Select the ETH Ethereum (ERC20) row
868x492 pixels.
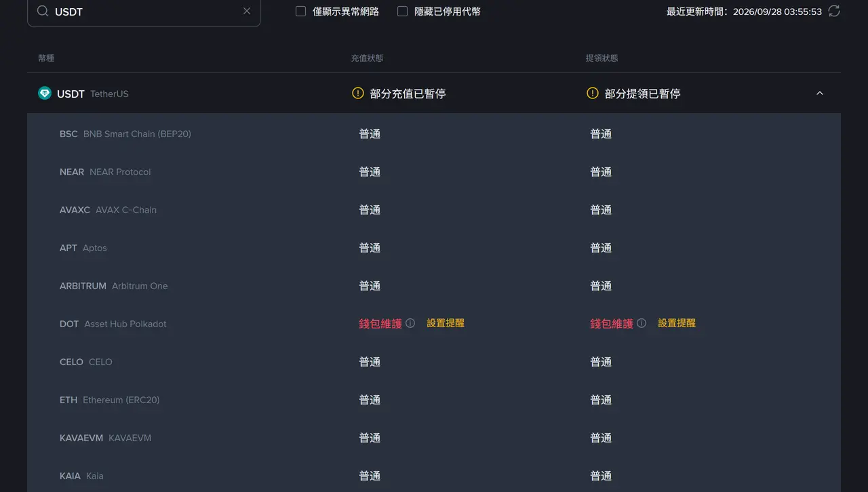pyautogui.click(x=434, y=400)
